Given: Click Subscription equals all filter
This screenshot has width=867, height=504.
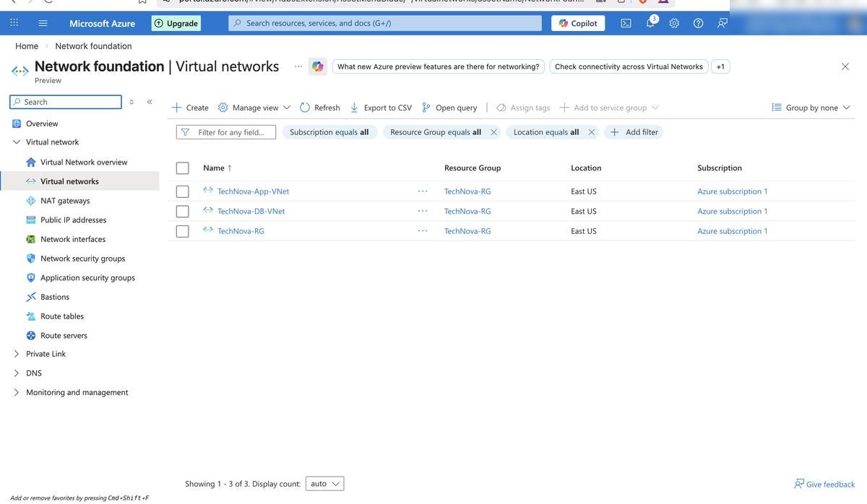Looking at the screenshot, I should point(329,132).
